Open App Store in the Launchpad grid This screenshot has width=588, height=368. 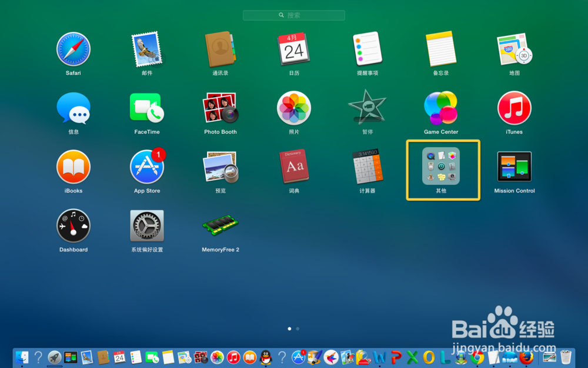147,167
